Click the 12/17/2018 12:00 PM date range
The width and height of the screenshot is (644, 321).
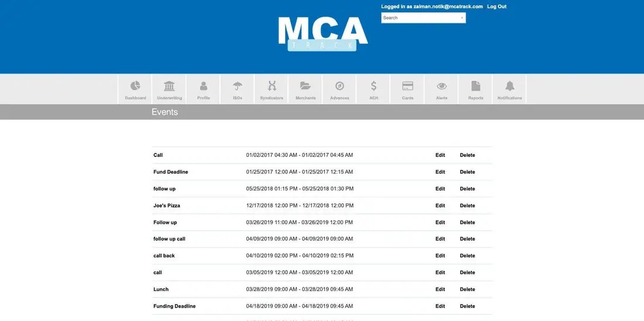[x=299, y=206]
